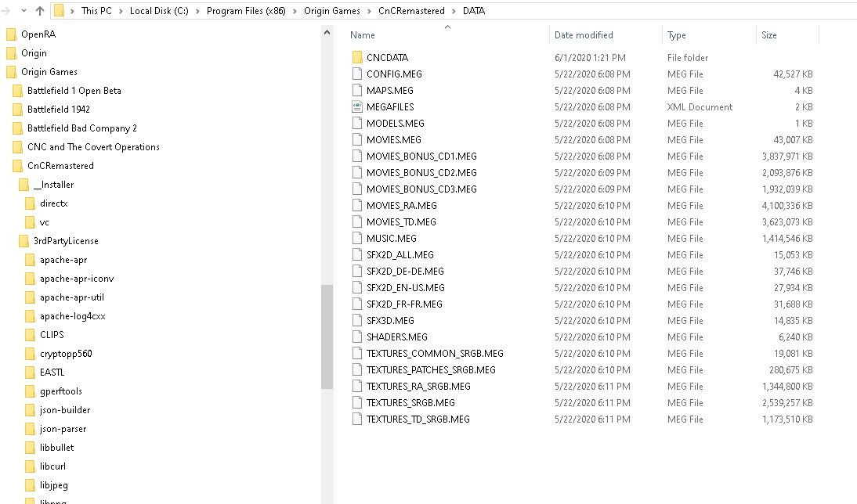Viewport: 857px width, 504px height.
Task: Click the Forward navigation arrow
Action: coord(6,11)
